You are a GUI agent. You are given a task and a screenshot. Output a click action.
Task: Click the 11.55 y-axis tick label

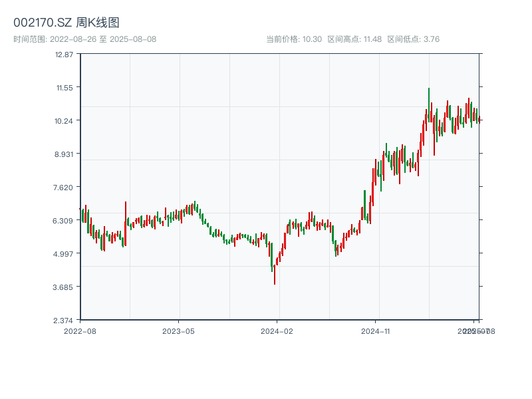pos(64,87)
